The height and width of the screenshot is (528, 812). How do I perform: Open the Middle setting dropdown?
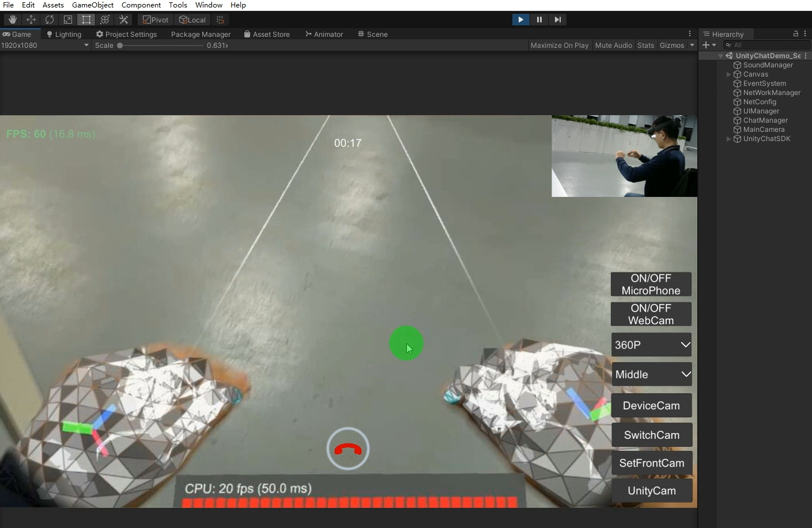651,374
